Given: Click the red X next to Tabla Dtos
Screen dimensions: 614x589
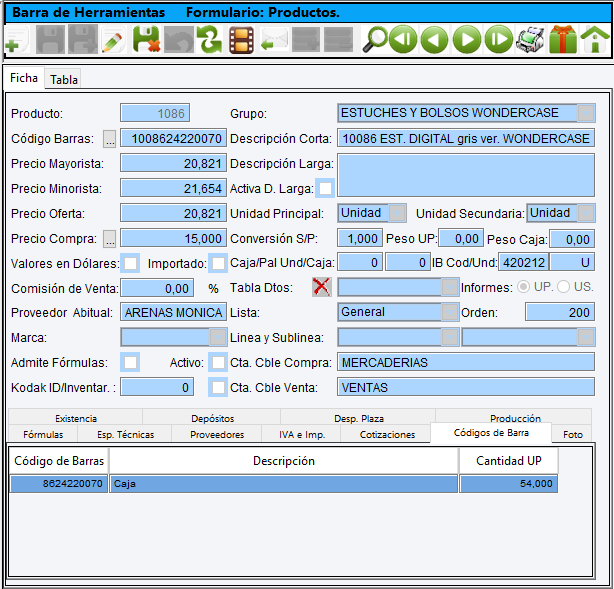Looking at the screenshot, I should pos(322,287).
